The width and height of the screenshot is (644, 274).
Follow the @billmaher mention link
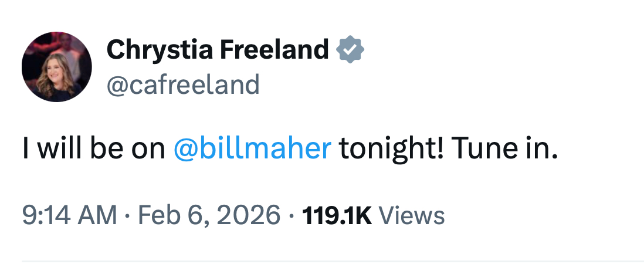click(253, 149)
